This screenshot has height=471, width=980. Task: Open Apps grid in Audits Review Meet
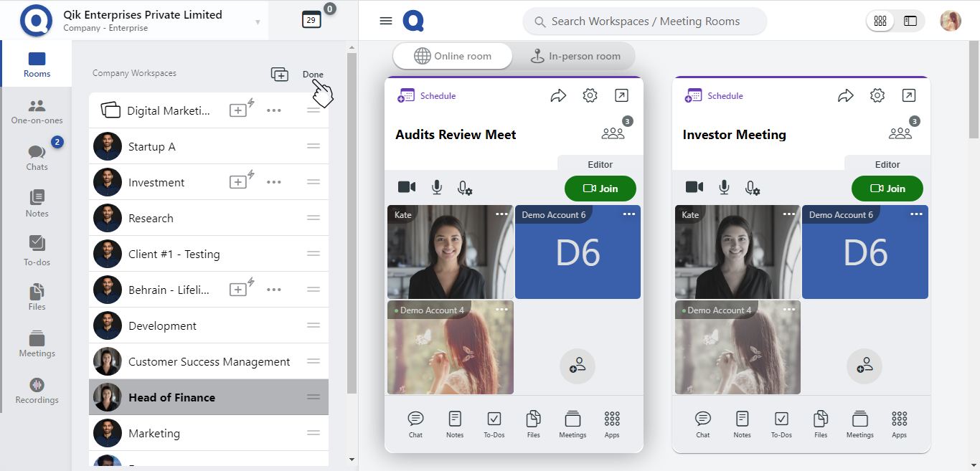pos(611,424)
